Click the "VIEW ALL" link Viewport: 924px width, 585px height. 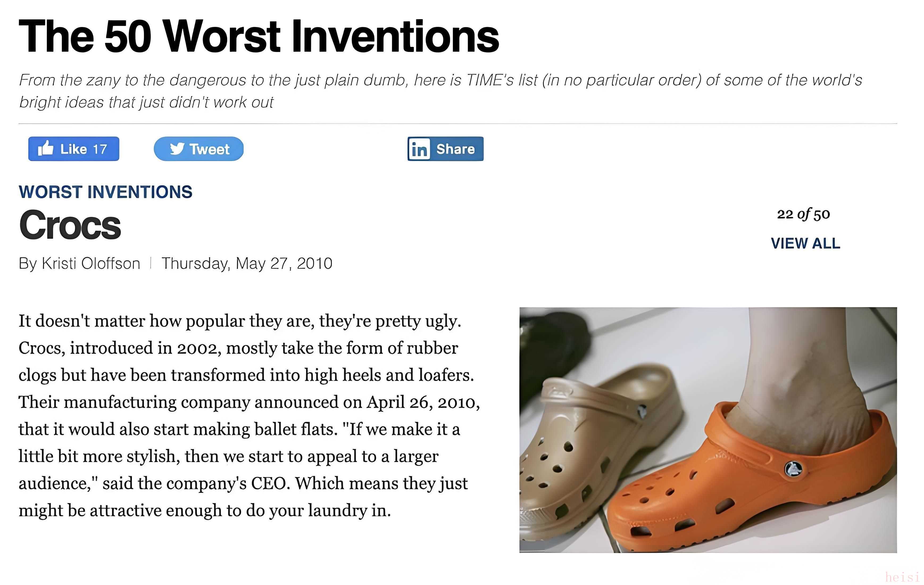click(x=805, y=243)
